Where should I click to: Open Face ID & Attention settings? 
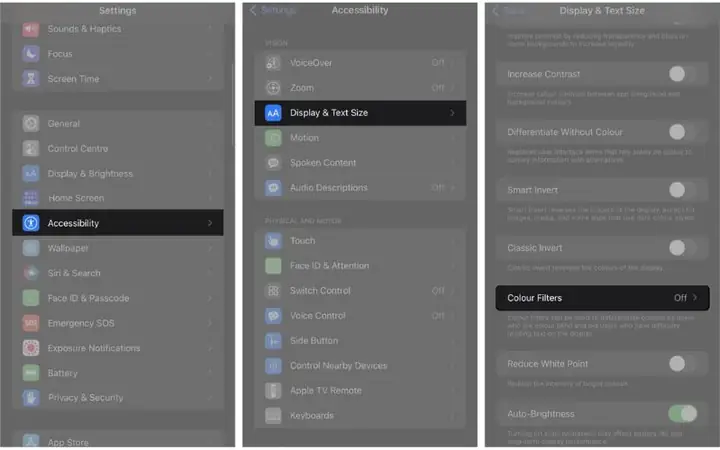360,266
